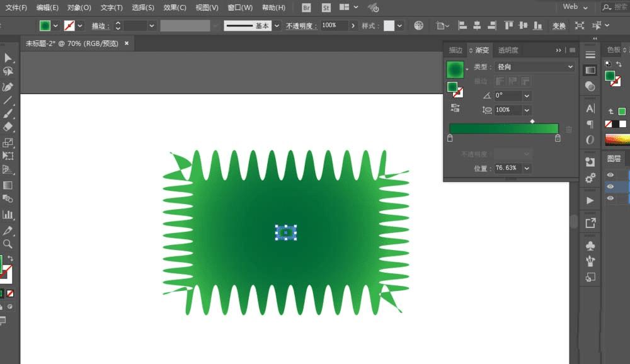The width and height of the screenshot is (630, 364).
Task: Select the Selection arrow tool
Action: pyautogui.click(x=8, y=58)
